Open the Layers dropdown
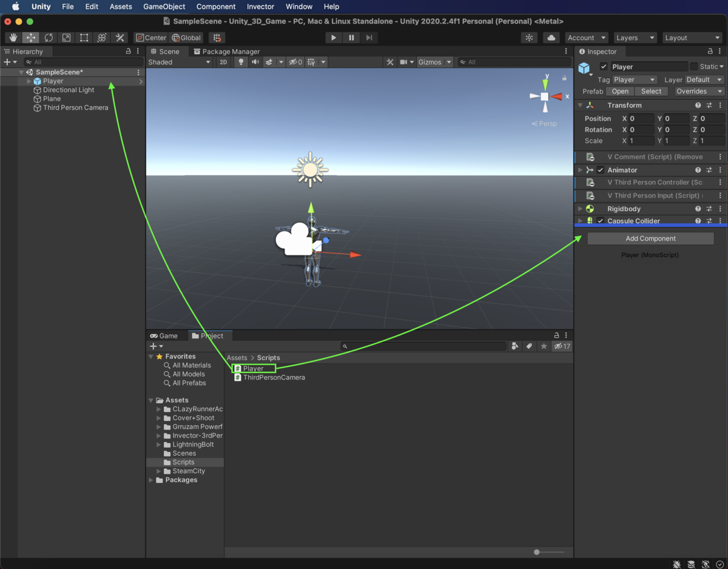The width and height of the screenshot is (728, 569). click(x=635, y=38)
